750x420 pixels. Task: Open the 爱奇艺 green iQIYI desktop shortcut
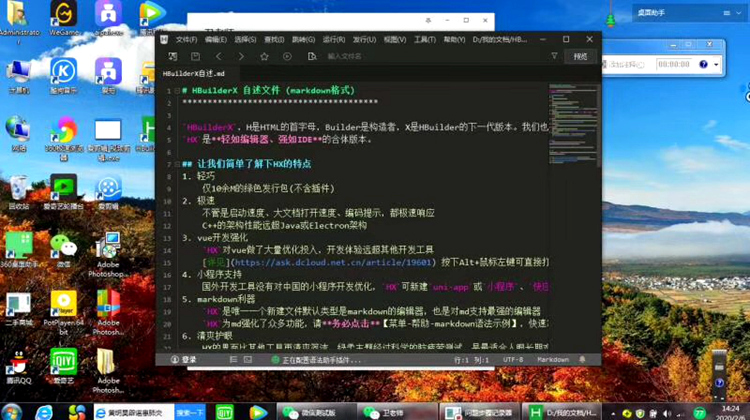[64, 366]
